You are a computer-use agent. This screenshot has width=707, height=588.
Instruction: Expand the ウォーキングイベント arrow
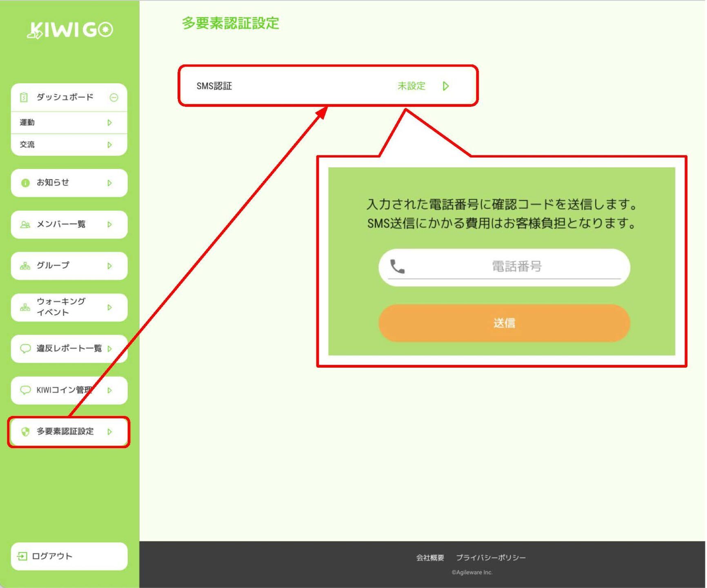109,307
